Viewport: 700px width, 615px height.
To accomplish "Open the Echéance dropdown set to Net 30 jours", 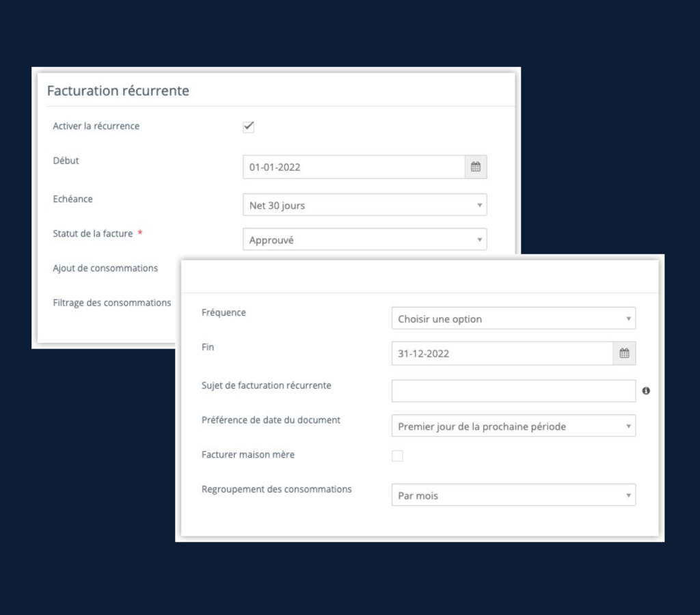I will pos(365,205).
